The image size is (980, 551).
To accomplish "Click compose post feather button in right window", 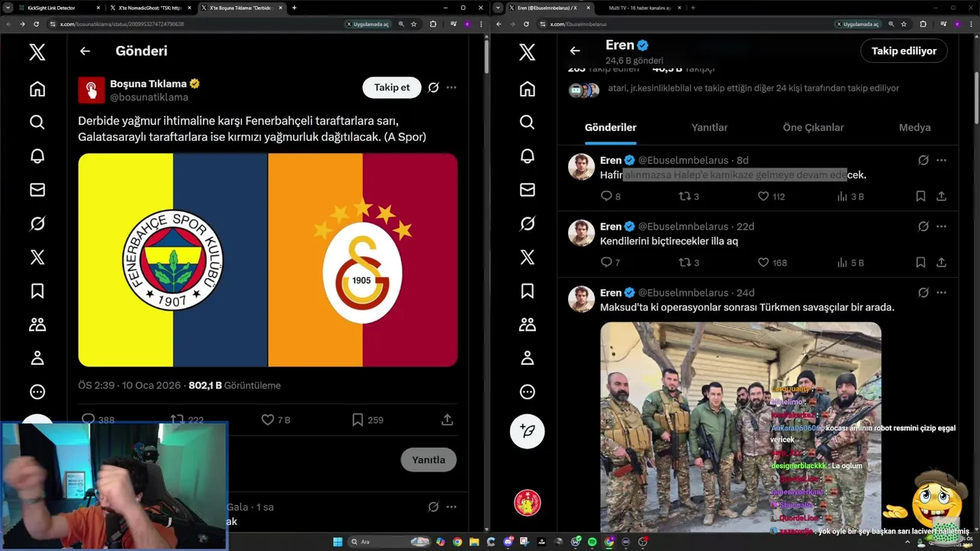I will 527,431.
